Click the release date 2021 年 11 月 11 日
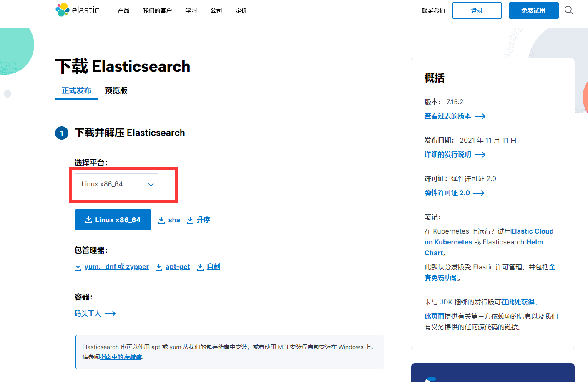Screen dimensions: 588x382 coord(488,141)
